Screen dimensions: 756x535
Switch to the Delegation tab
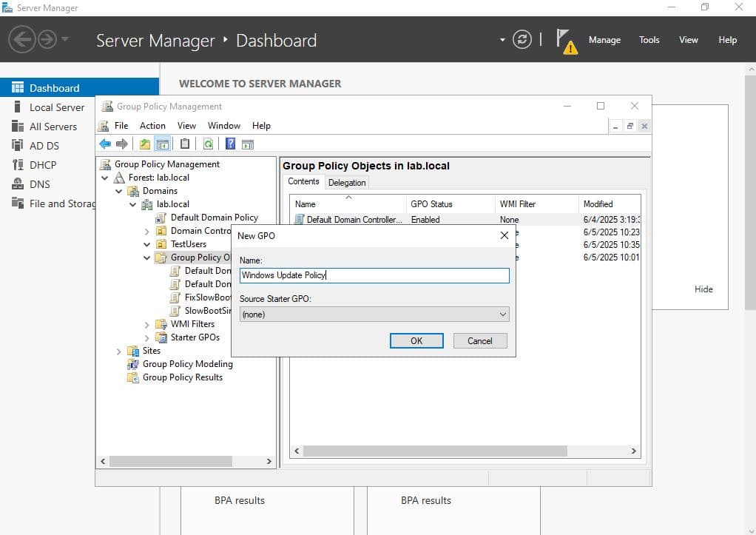(347, 183)
